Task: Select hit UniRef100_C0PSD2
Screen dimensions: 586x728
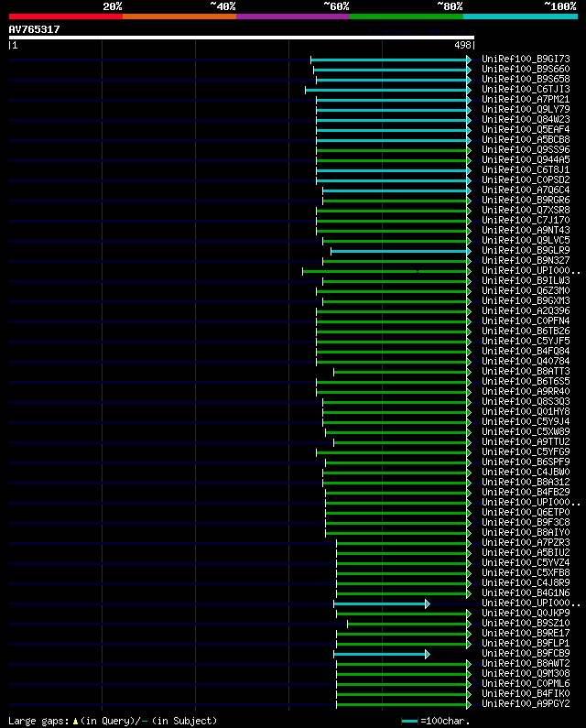Action: [526, 180]
